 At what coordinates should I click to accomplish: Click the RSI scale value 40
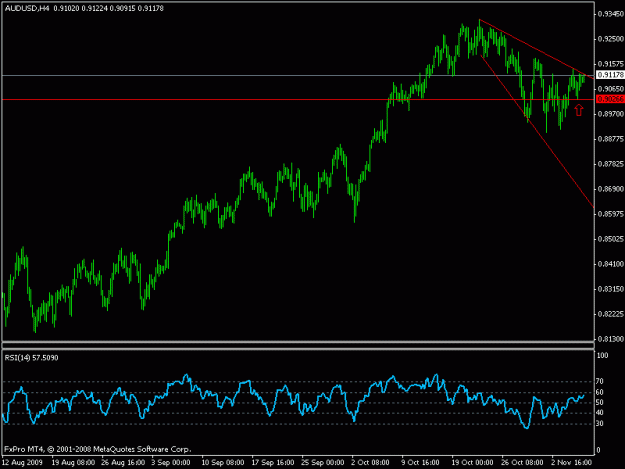(600, 413)
